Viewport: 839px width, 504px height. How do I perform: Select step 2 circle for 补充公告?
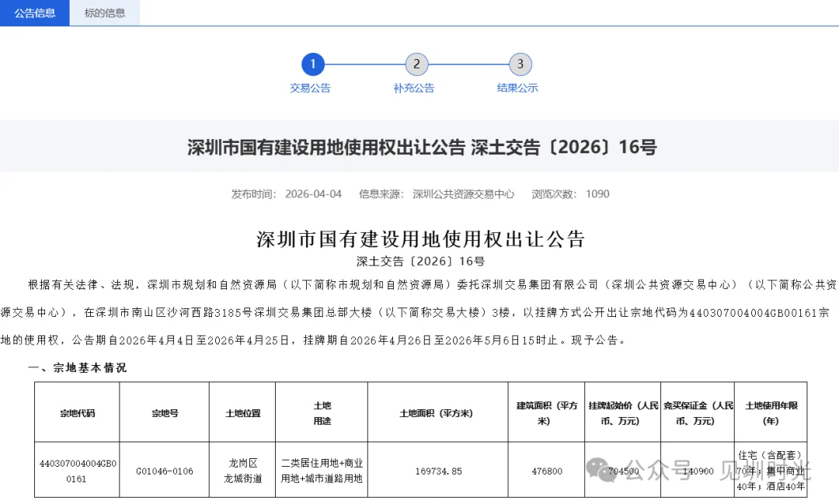(x=416, y=64)
